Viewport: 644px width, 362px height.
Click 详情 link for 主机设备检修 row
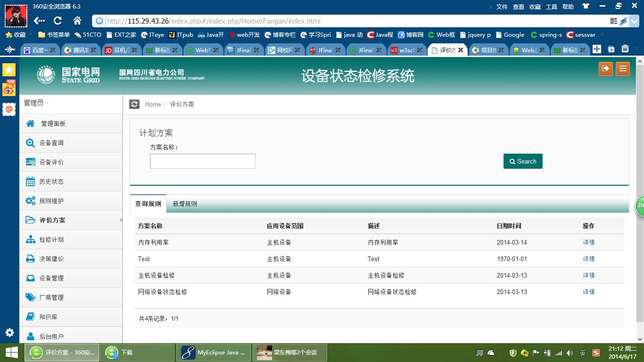point(589,275)
